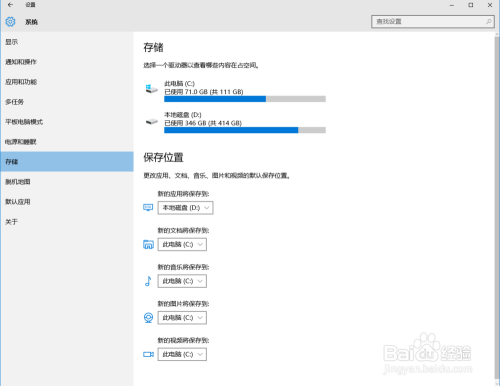Click the D: local disk icon
Screen dimensions: 500x386
[x=152, y=122]
